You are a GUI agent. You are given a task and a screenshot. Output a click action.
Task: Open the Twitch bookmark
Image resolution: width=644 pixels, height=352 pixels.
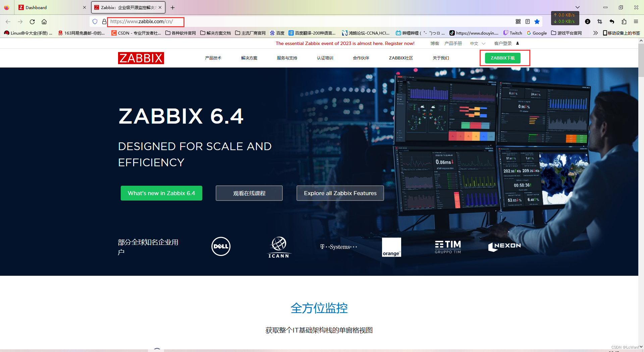click(x=513, y=33)
